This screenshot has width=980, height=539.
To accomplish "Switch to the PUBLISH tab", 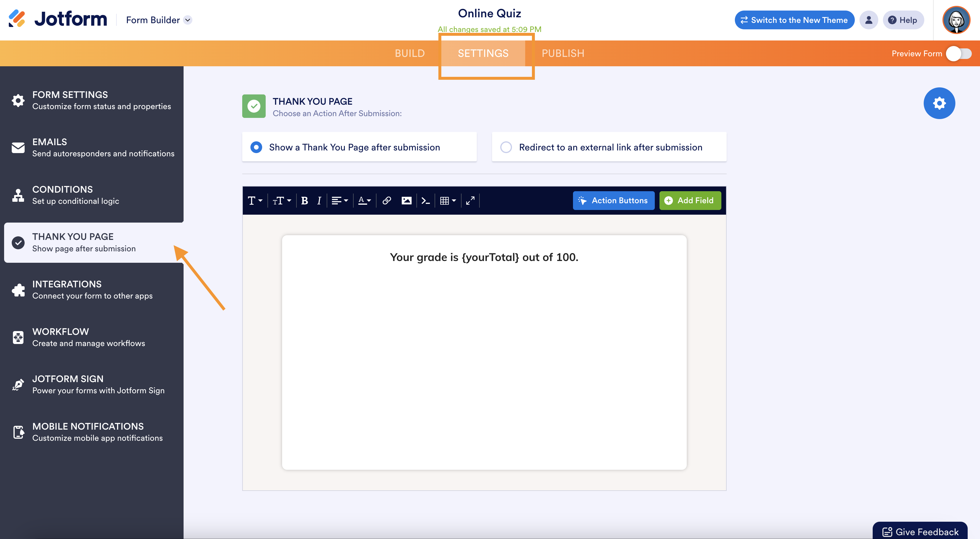I will 563,53.
